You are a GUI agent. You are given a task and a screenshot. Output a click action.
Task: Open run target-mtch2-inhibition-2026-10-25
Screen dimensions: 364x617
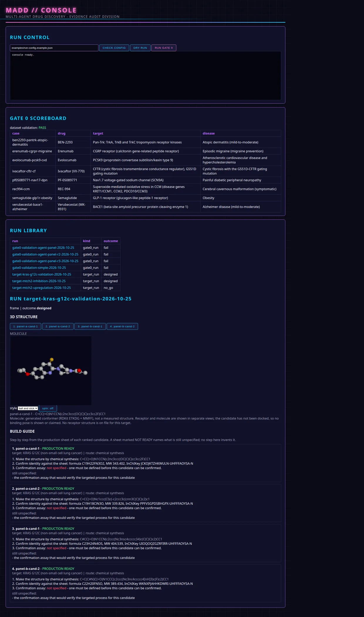tap(39, 281)
